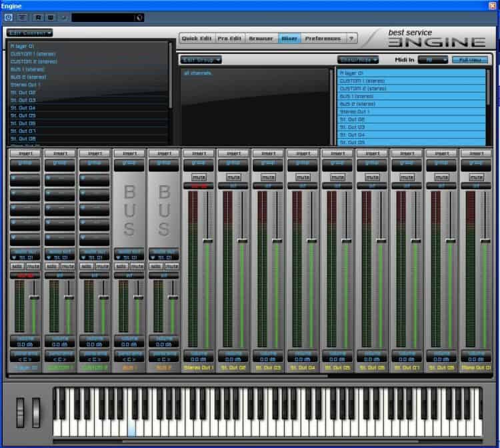Click the right modulation wheel beside keyboard
500x448 pixels.
click(36, 412)
